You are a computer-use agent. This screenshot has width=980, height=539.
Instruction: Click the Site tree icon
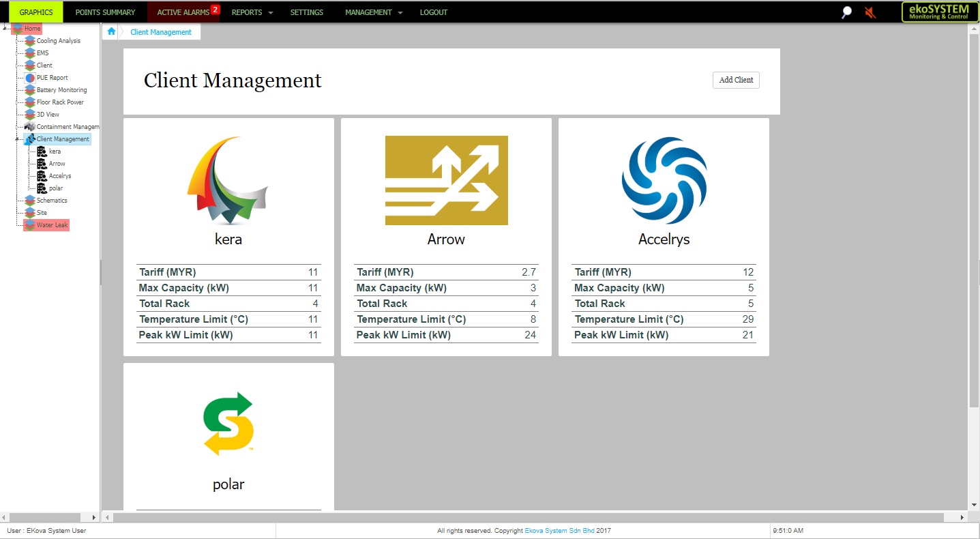click(29, 213)
